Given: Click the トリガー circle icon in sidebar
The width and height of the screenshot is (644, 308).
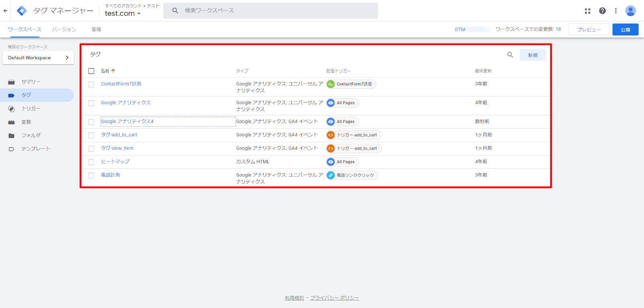Looking at the screenshot, I should (11, 109).
